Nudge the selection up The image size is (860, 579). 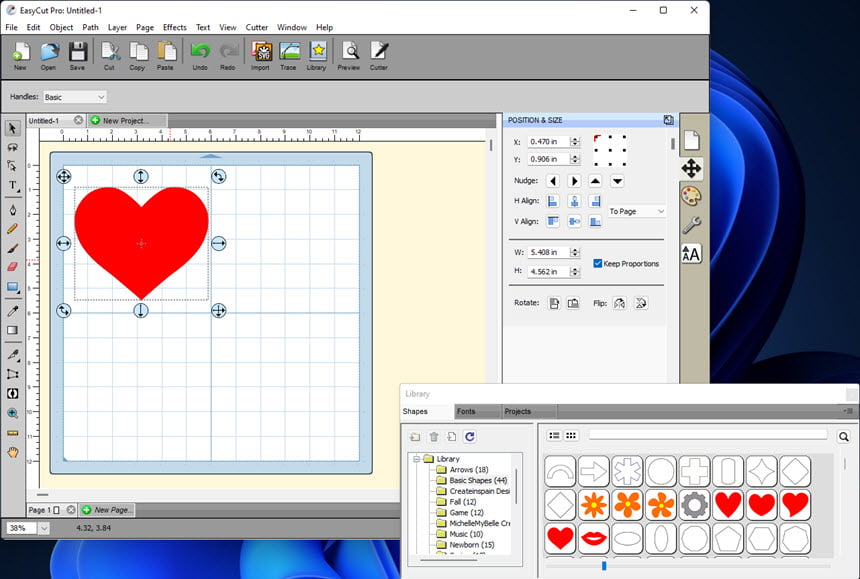pyautogui.click(x=595, y=181)
